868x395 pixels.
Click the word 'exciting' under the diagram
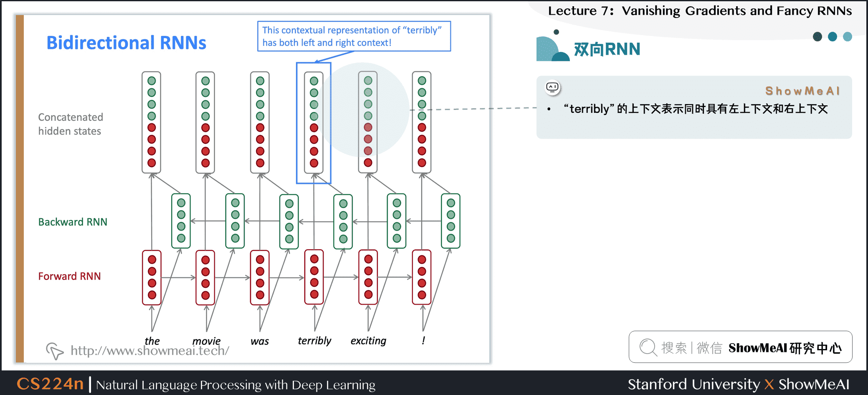[x=368, y=341]
